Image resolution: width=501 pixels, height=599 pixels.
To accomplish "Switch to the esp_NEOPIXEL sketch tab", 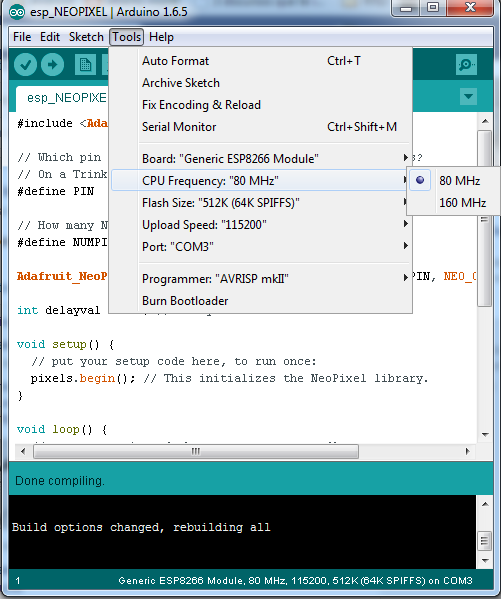I will coord(63,98).
